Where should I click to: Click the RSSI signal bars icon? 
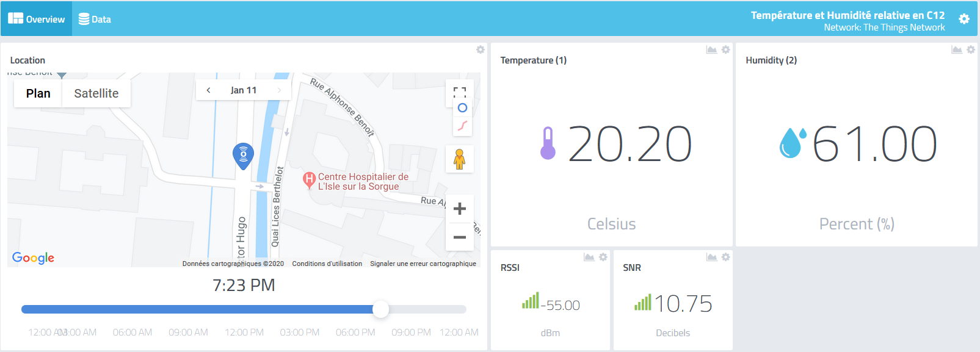pos(531,300)
